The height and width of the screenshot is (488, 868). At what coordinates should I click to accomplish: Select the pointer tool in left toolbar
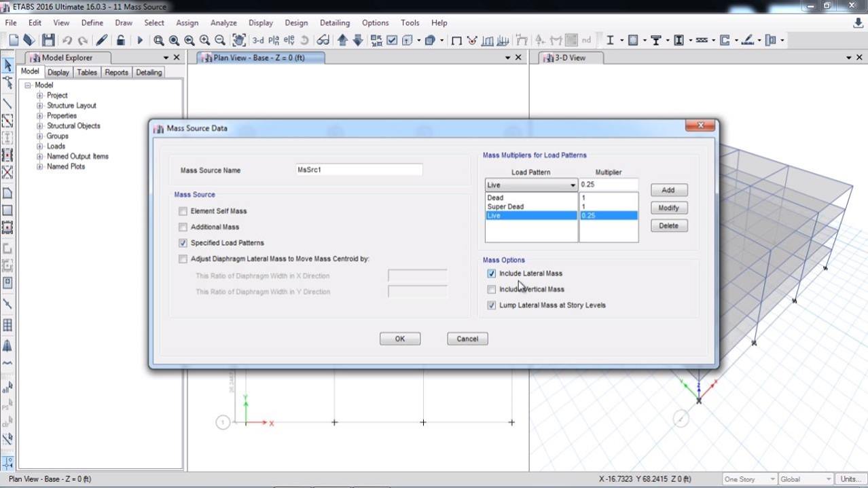tap(7, 65)
